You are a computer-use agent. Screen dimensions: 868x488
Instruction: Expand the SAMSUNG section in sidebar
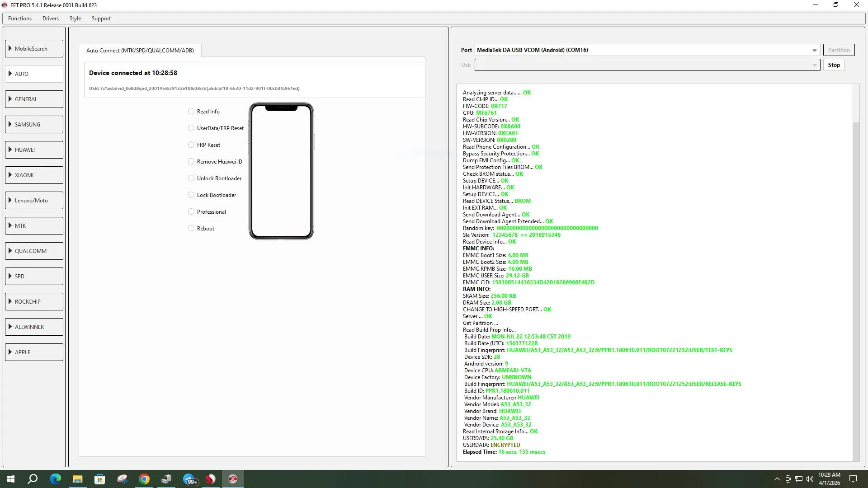point(34,124)
